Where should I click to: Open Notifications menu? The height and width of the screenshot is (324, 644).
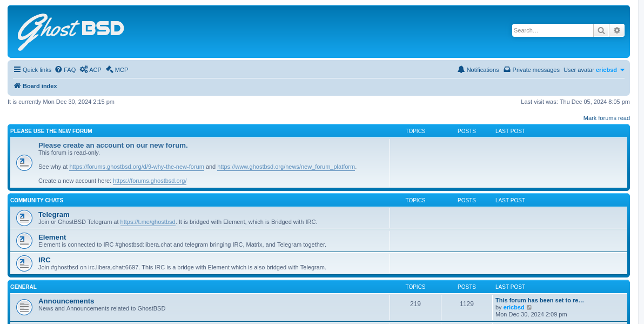click(x=478, y=69)
